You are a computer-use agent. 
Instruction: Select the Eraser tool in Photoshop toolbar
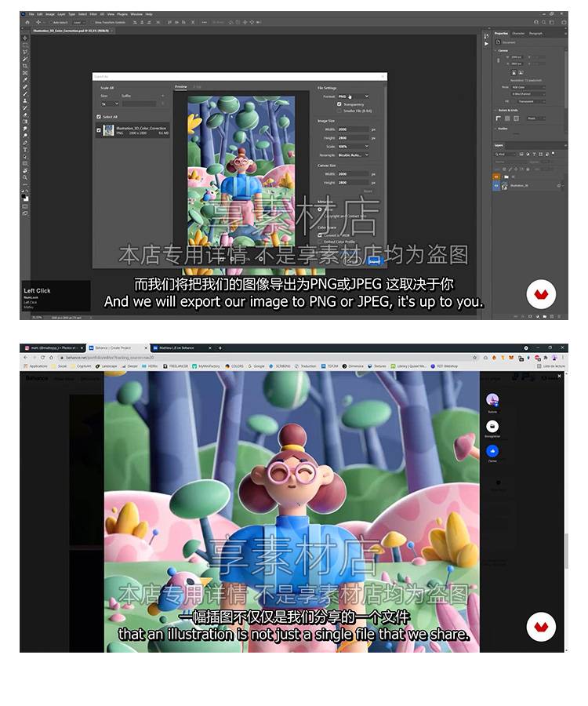(x=25, y=115)
